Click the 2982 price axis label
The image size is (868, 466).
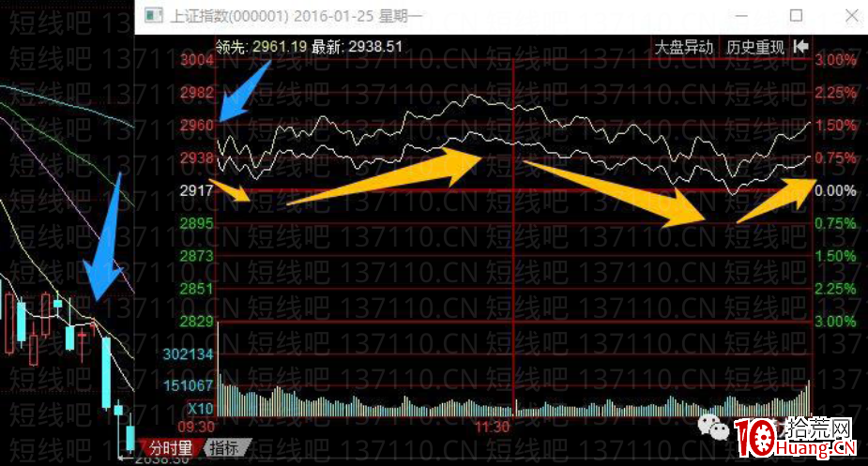[197, 93]
